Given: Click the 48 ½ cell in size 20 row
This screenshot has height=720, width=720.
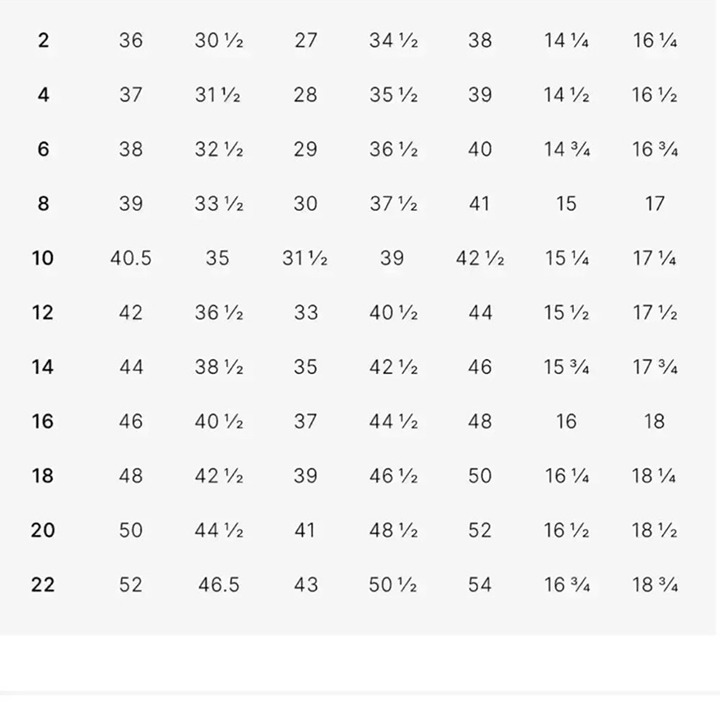Looking at the screenshot, I should pos(394,530).
